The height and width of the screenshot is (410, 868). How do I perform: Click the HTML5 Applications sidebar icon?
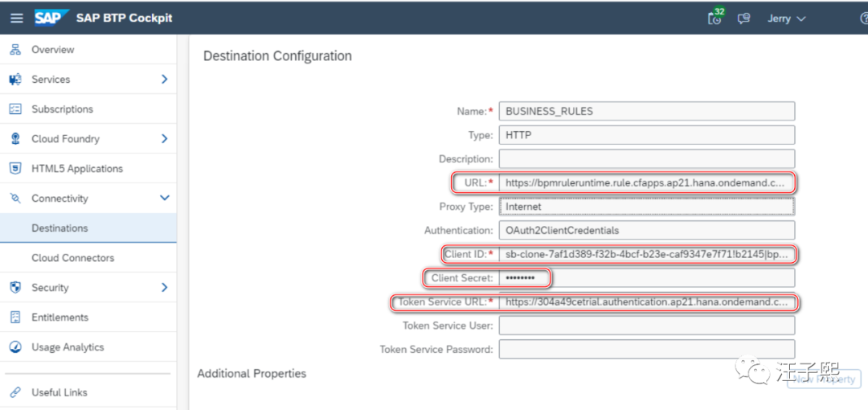(15, 169)
